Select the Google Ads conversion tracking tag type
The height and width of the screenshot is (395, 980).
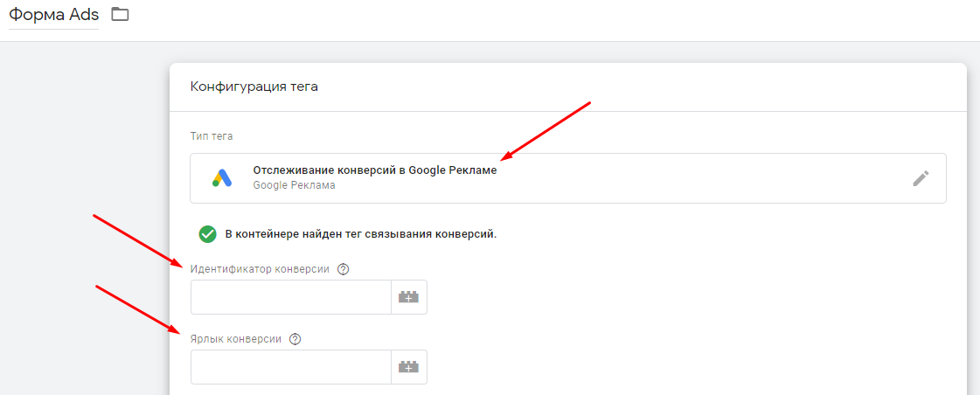click(568, 178)
